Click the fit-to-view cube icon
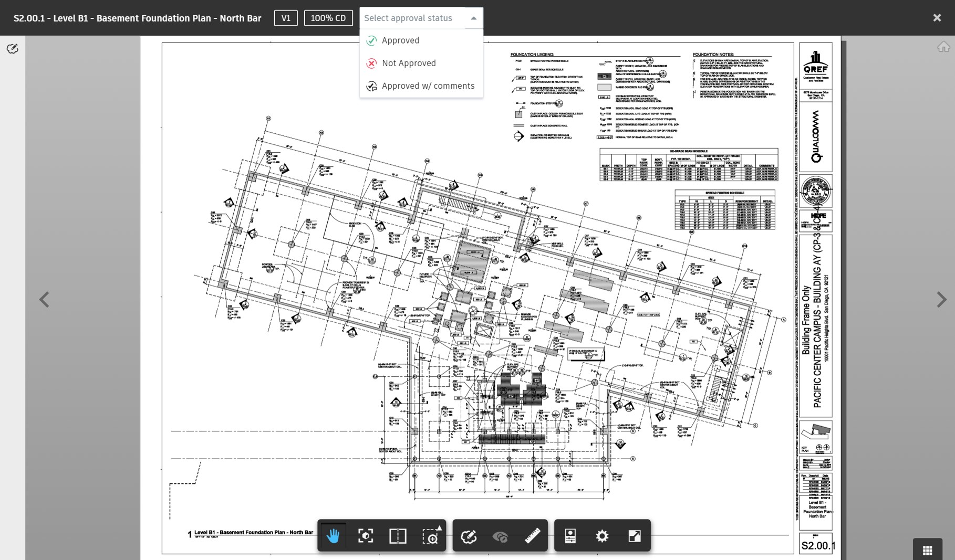The height and width of the screenshot is (560, 955). coord(366,536)
